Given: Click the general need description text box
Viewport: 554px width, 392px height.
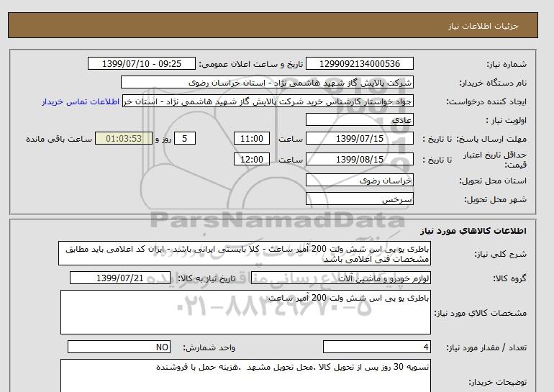Looking at the screenshot, I should pyautogui.click(x=245, y=254).
